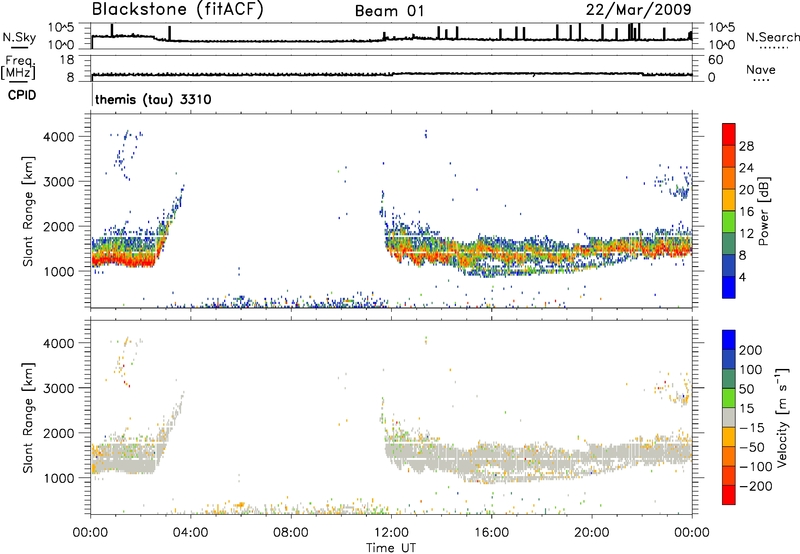Click the '200' value on velocity scale

(x=751, y=350)
